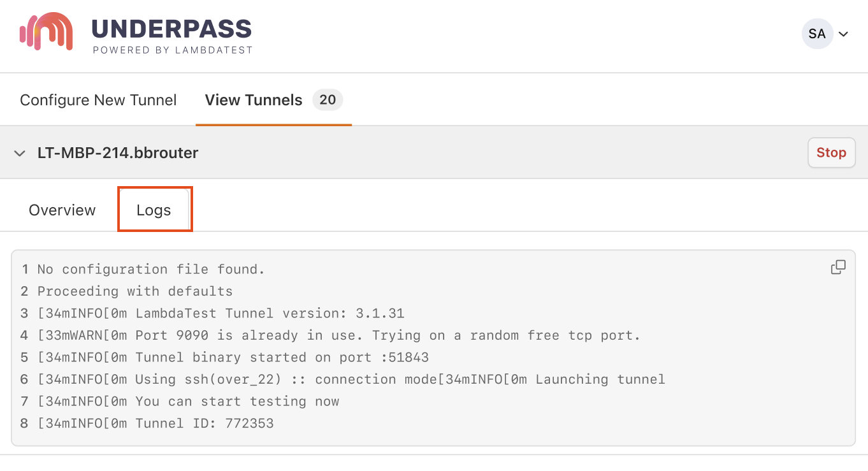868x471 pixels.
Task: Select the Logs tab
Action: coord(154,210)
